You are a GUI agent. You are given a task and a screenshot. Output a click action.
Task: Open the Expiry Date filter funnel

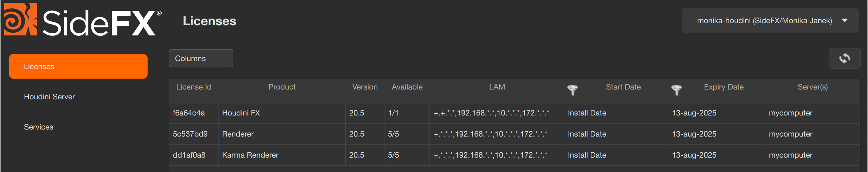coord(676,90)
